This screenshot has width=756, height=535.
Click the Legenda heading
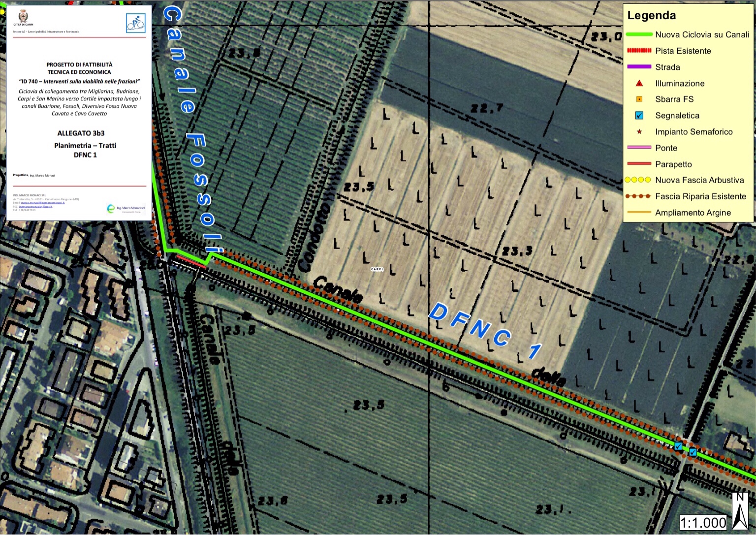pos(651,16)
